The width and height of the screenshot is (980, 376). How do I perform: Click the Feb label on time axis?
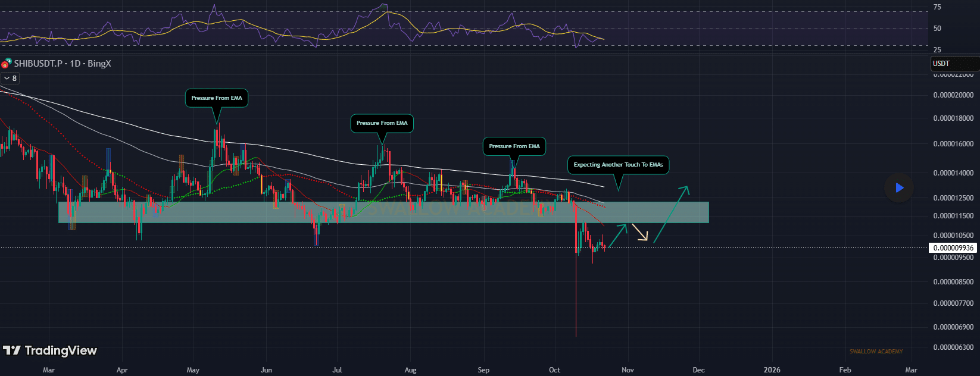click(x=845, y=370)
